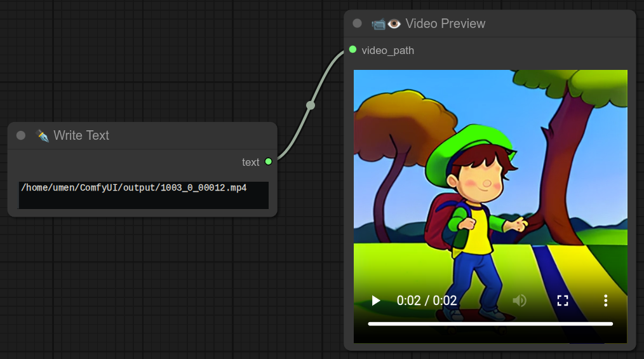This screenshot has height=359, width=644.
Task: Mute the video volume speaker icon
Action: pyautogui.click(x=520, y=301)
